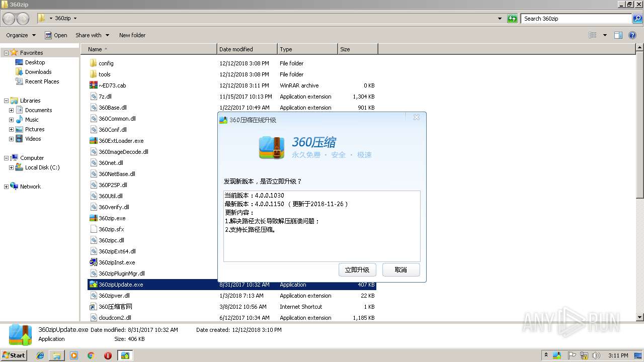
Task: Collapse the Libraries tree section
Action: [6, 101]
